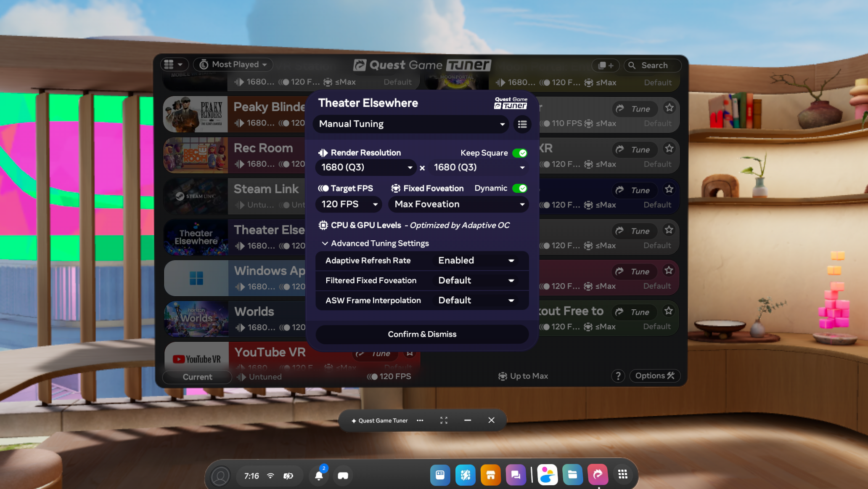Click the add device icon beside Search
The width and height of the screenshot is (868, 489).
click(606, 65)
